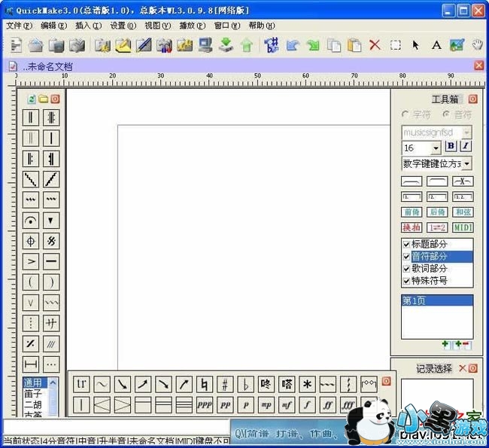
Task: Click the dashed rectangle selection tool
Action: pos(396,46)
